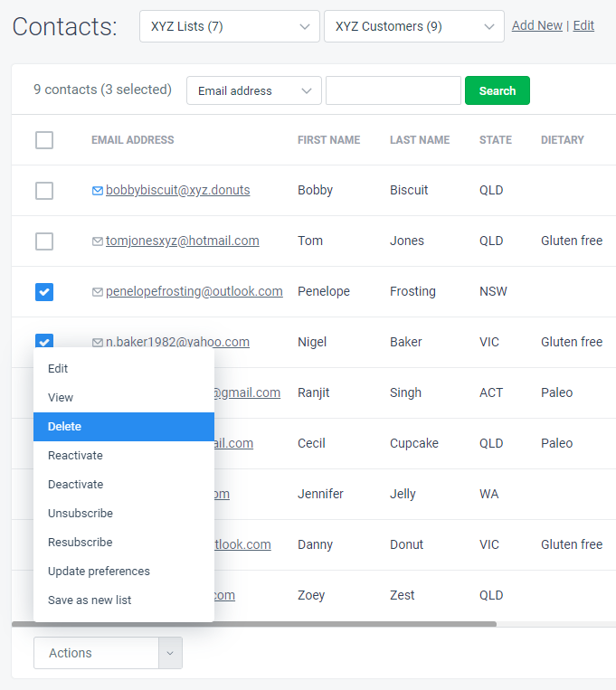Click the 9 contacts (3 selected) label
The height and width of the screenshot is (690, 616).
tap(102, 90)
